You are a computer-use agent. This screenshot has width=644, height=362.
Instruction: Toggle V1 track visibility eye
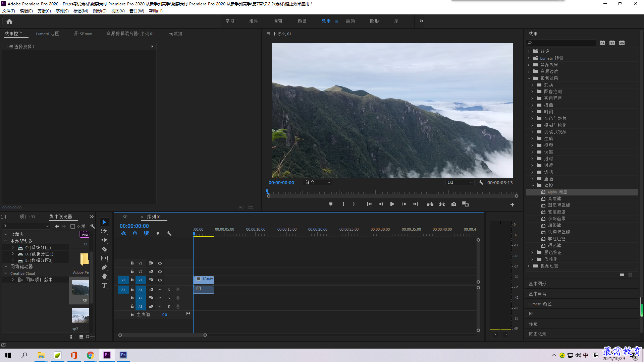coord(160,280)
